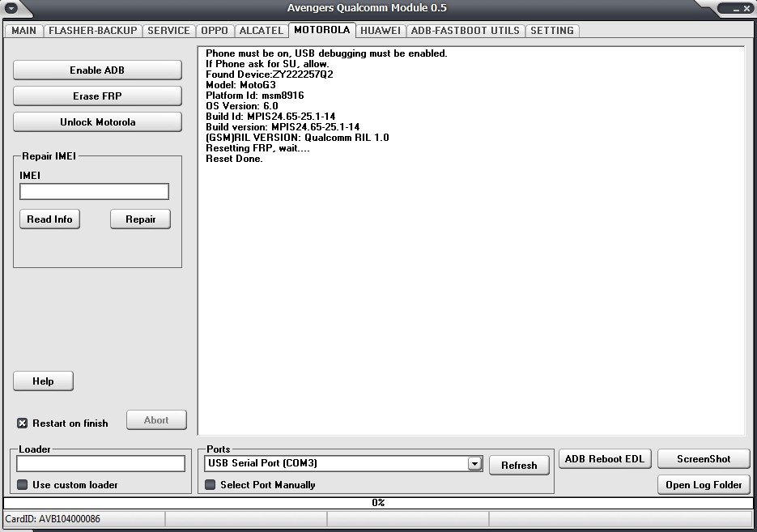Open ADB-FASTBOOT UTILS tab
This screenshot has height=532, width=757.
coord(466,31)
